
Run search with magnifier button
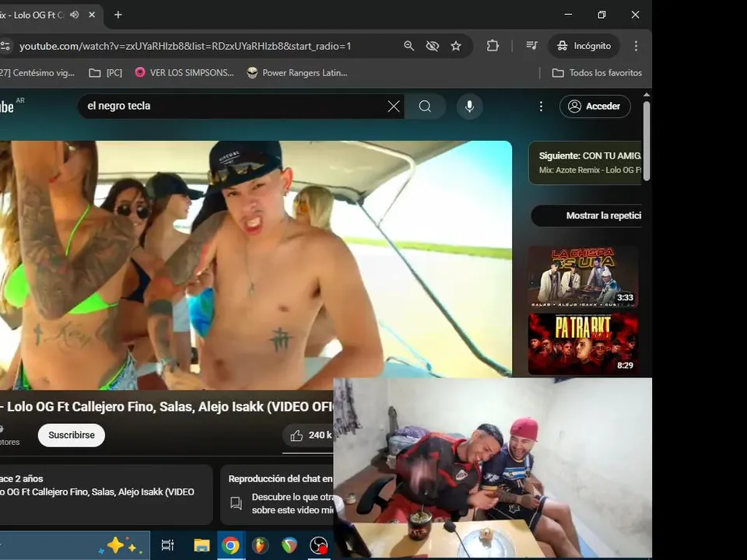[425, 107]
